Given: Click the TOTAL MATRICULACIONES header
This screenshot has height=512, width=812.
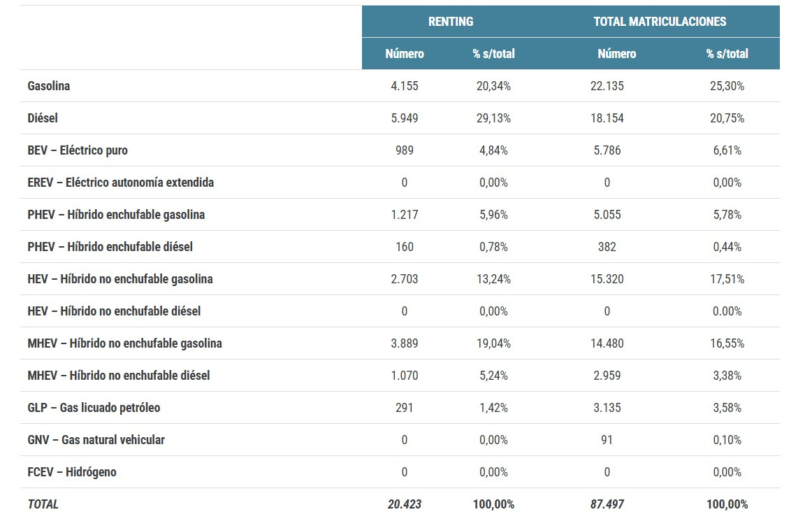Looking at the screenshot, I should point(660,22).
